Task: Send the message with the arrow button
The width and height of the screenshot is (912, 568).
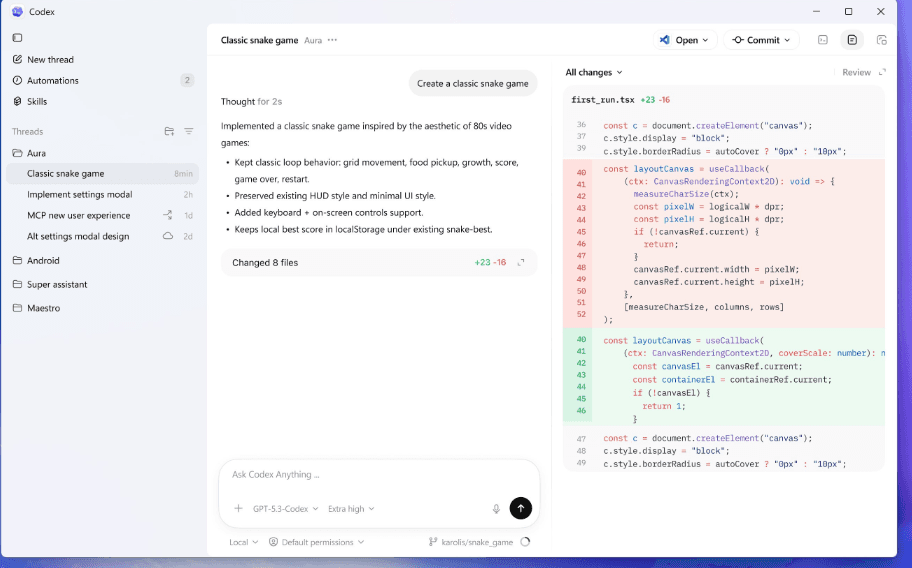Action: [521, 508]
